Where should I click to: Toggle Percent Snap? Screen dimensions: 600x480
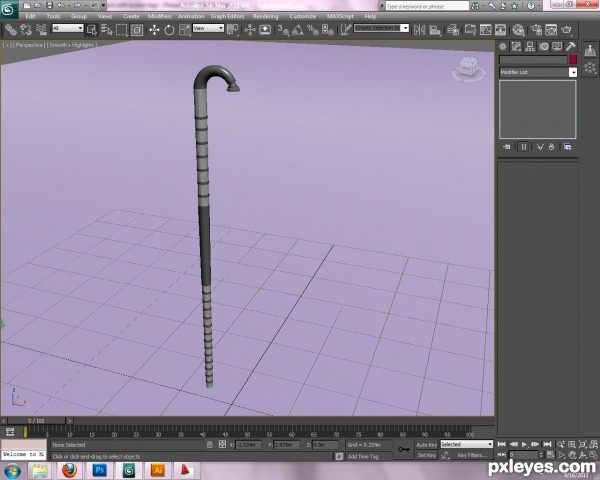(313, 30)
